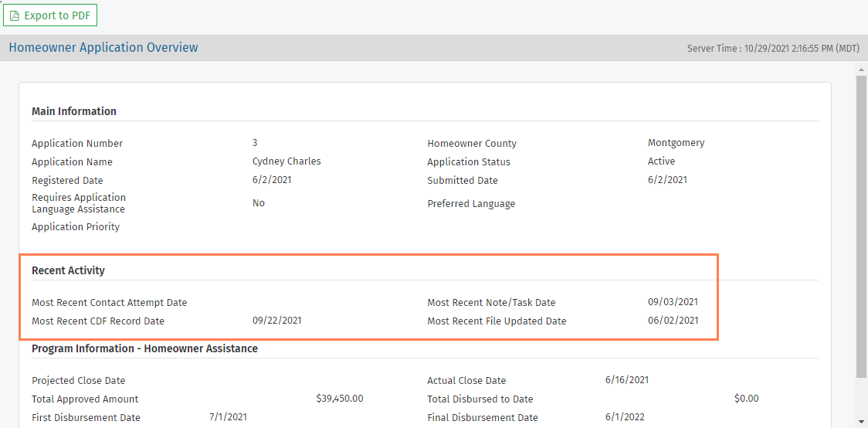
Task: Click the Actual Close Date value 6/16/2021
Action: 627,380
